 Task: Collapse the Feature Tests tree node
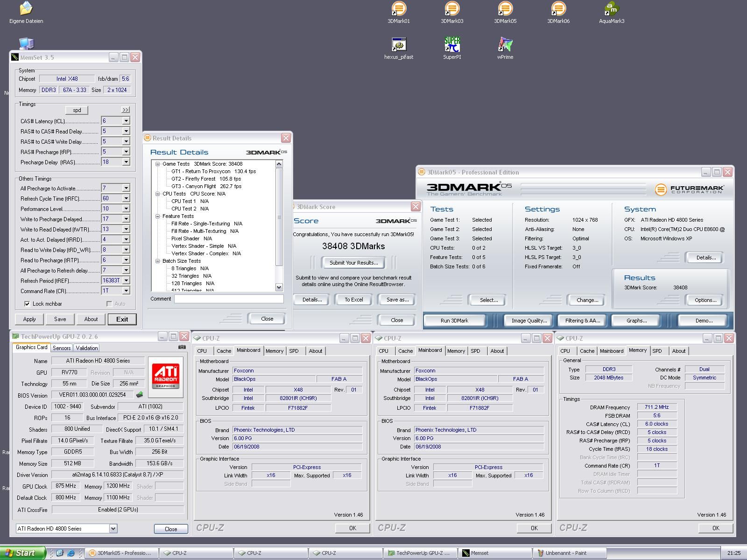pos(157,216)
